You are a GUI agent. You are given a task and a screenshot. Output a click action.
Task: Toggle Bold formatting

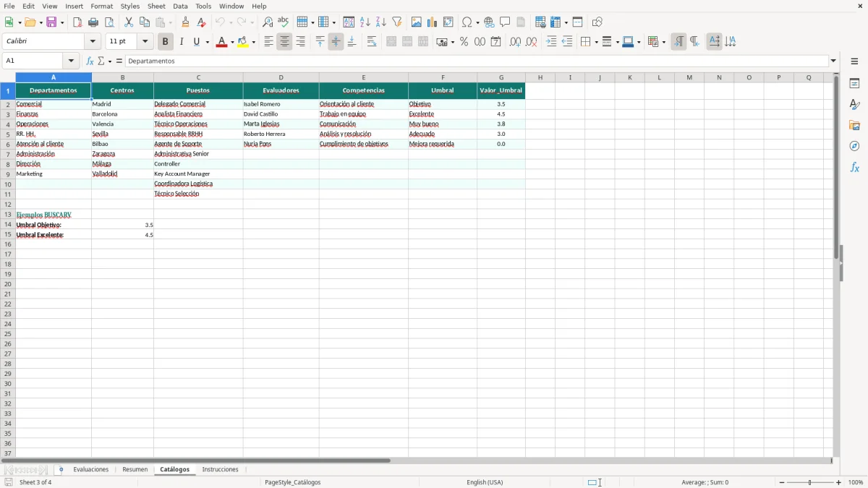click(x=166, y=42)
